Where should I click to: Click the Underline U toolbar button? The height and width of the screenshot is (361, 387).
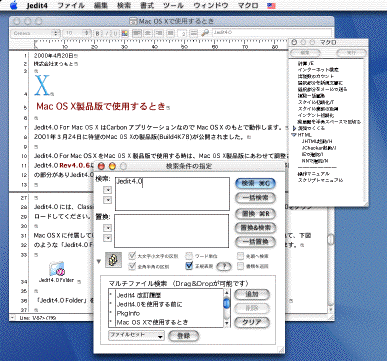[x=115, y=33]
